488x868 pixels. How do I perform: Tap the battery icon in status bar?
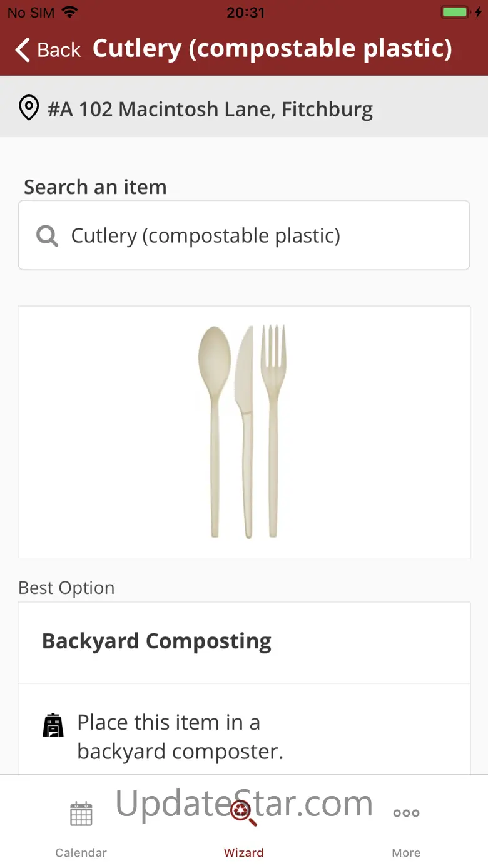pyautogui.click(x=455, y=12)
